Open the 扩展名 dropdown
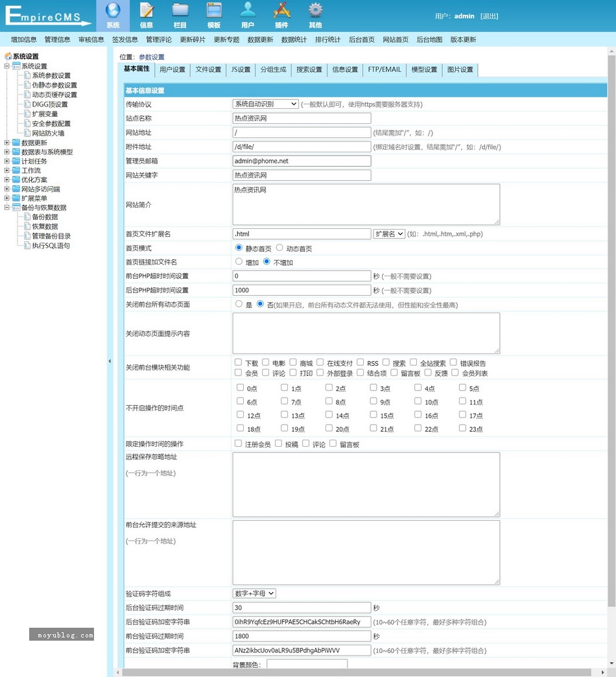The image size is (616, 677). coord(389,233)
